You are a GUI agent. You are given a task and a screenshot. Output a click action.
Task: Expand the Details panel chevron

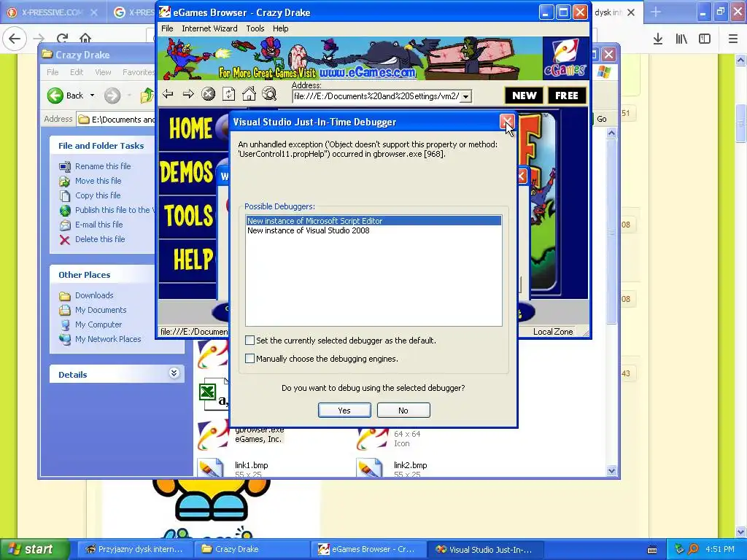174,373
